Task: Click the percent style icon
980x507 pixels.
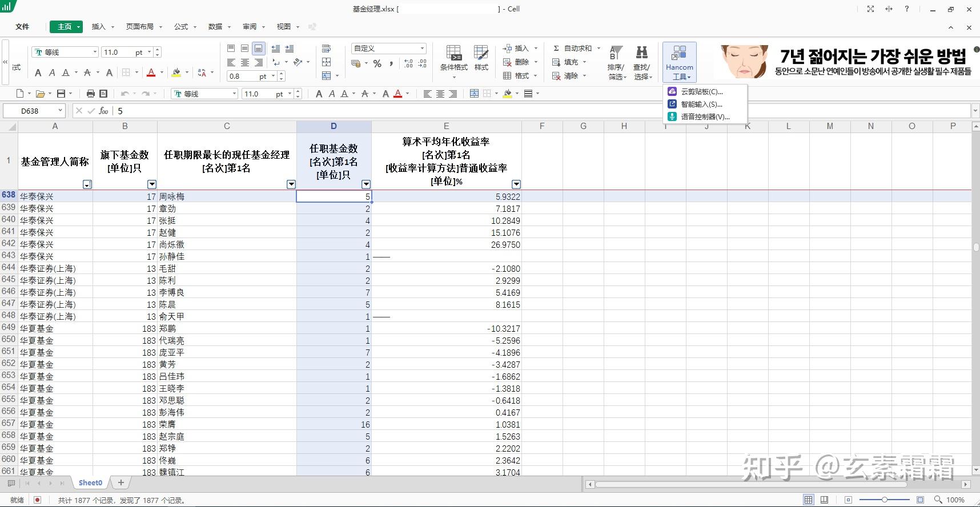Action: coord(377,63)
